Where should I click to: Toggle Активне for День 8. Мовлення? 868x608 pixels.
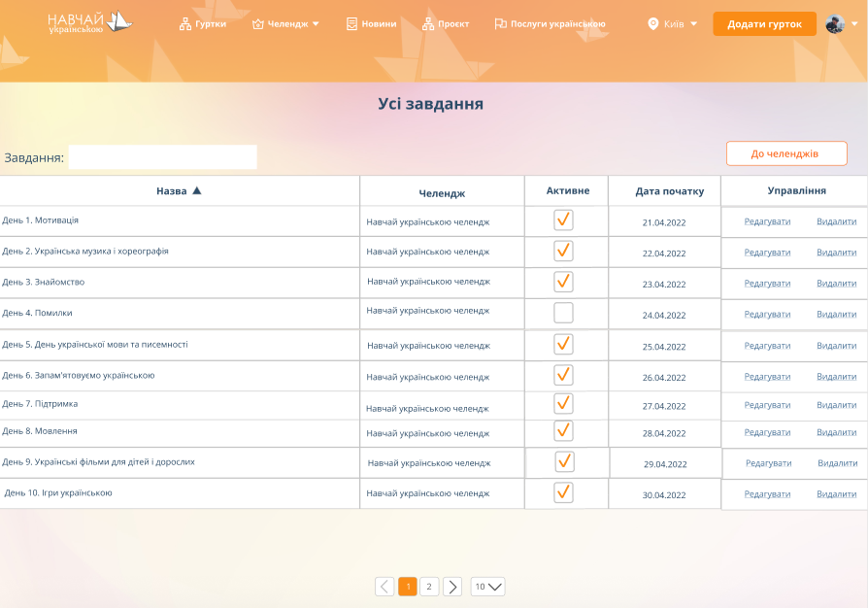coord(563,431)
